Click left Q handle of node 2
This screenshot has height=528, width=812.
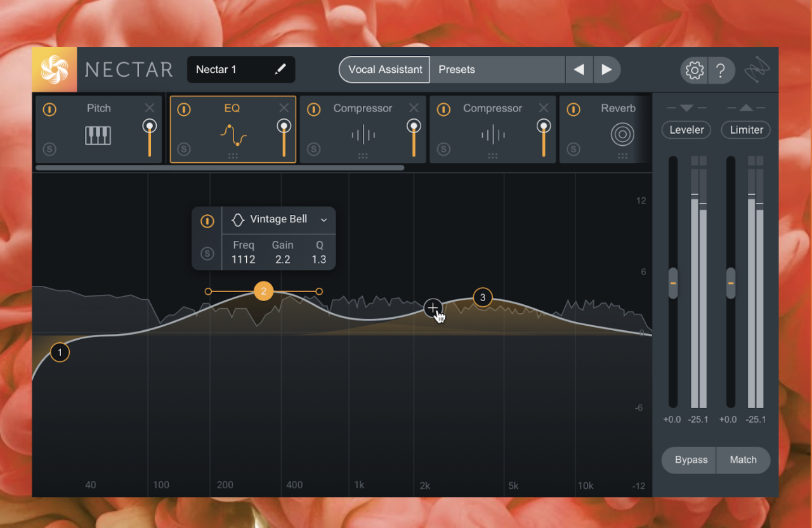pos(208,292)
